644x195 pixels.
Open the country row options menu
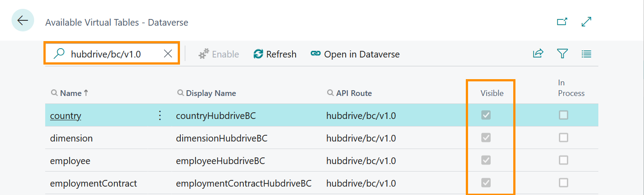tap(160, 116)
